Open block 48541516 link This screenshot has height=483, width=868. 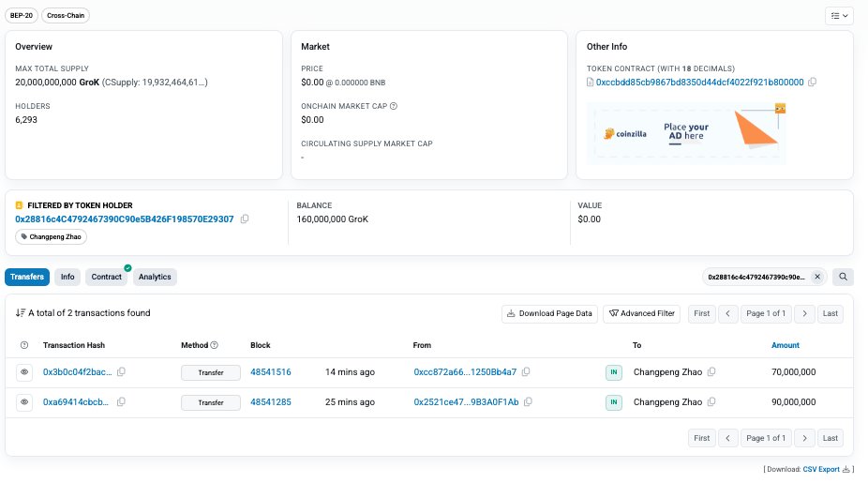coord(271,372)
